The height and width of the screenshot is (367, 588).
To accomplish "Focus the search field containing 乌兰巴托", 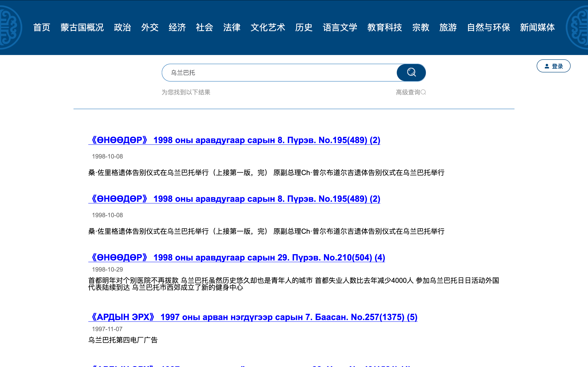I will 279,73.
